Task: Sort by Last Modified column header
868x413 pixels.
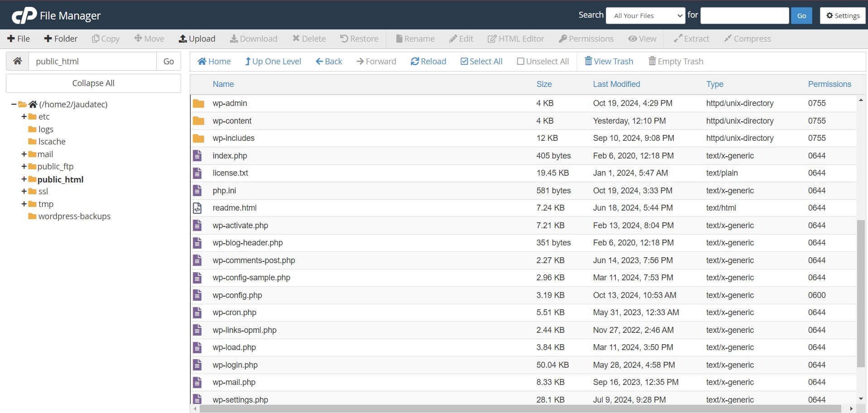Action: click(x=616, y=84)
